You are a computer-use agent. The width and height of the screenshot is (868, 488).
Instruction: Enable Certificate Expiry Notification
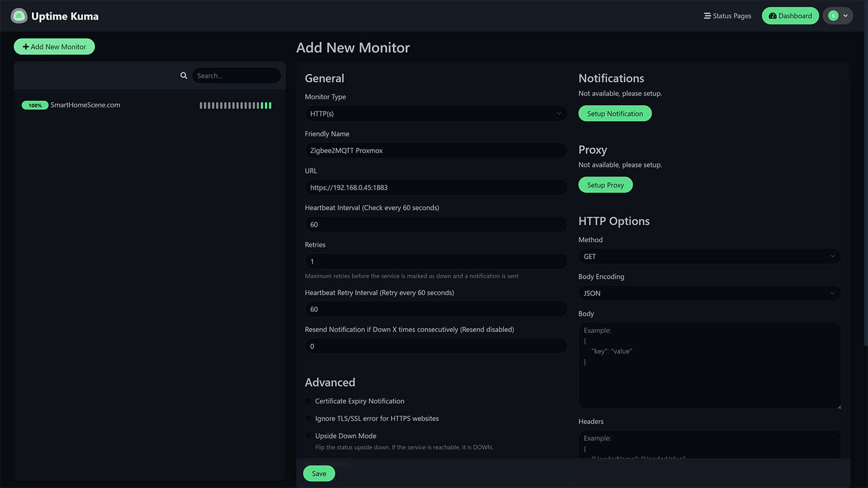308,401
